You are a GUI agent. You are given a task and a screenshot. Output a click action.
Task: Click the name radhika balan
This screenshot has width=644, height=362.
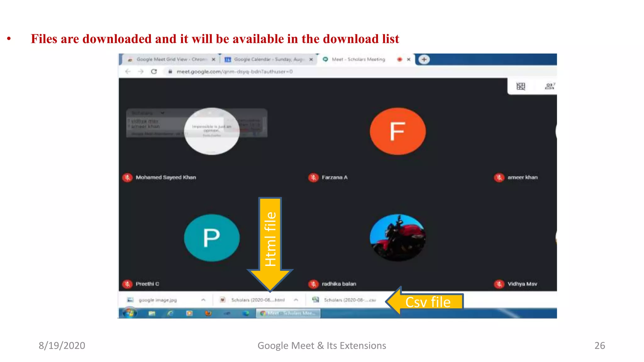pos(339,284)
